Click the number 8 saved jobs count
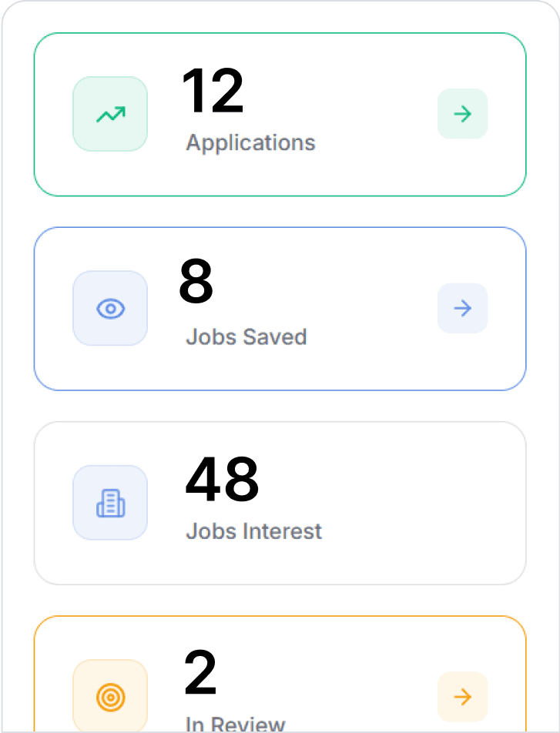The image size is (560, 733). click(x=196, y=283)
